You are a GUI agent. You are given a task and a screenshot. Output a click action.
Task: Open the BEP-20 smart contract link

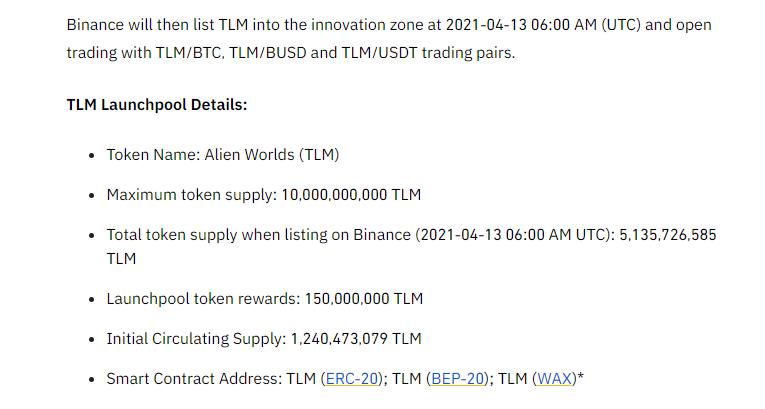(x=458, y=379)
